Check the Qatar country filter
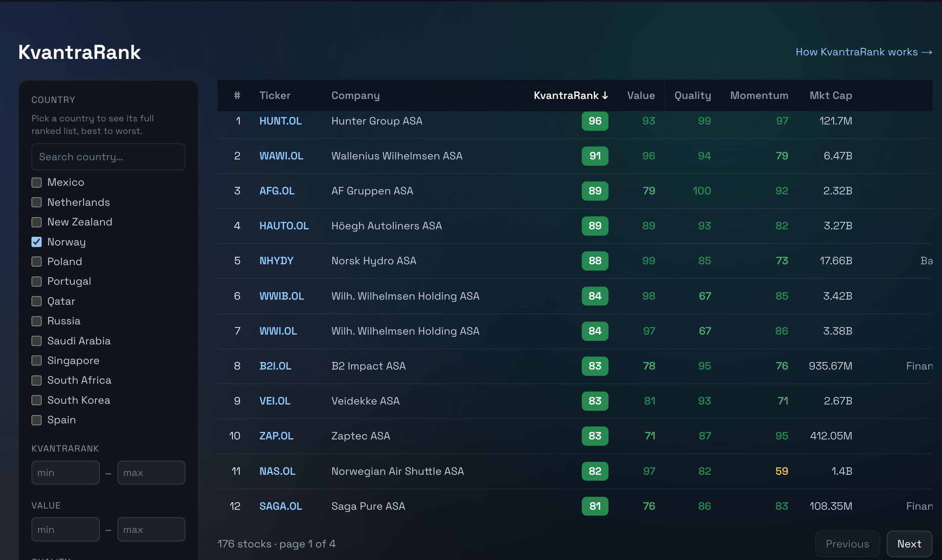The height and width of the screenshot is (560, 942). [x=37, y=301]
